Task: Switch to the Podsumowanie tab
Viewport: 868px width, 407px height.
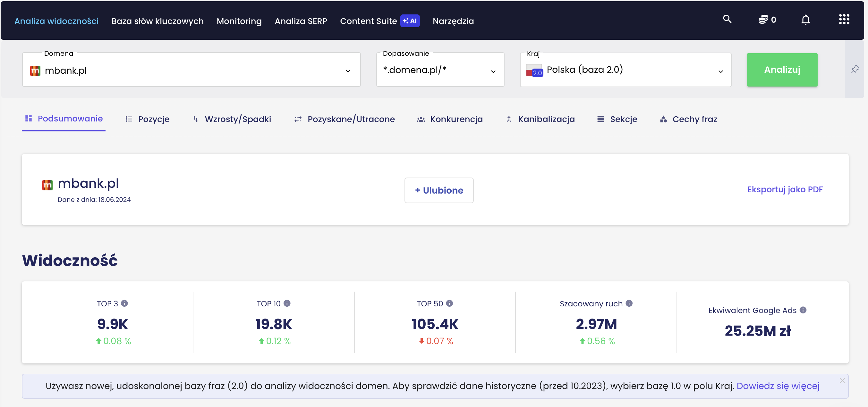Action: [x=64, y=119]
